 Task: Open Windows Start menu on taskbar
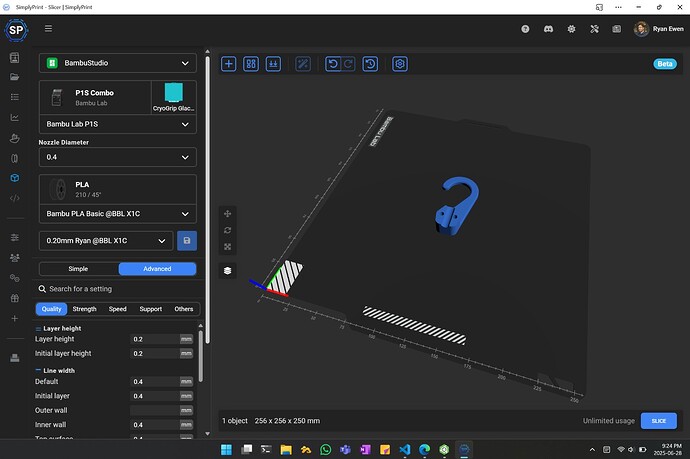tap(226, 449)
